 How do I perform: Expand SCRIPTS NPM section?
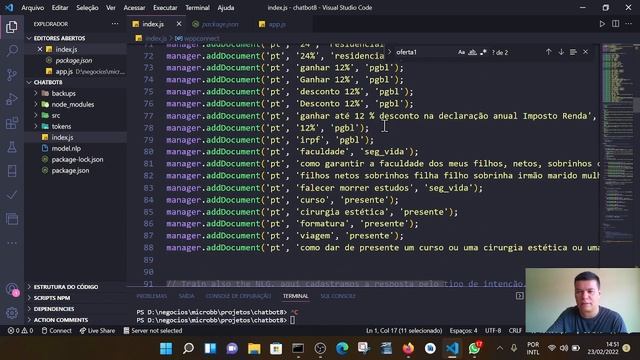click(x=52, y=298)
